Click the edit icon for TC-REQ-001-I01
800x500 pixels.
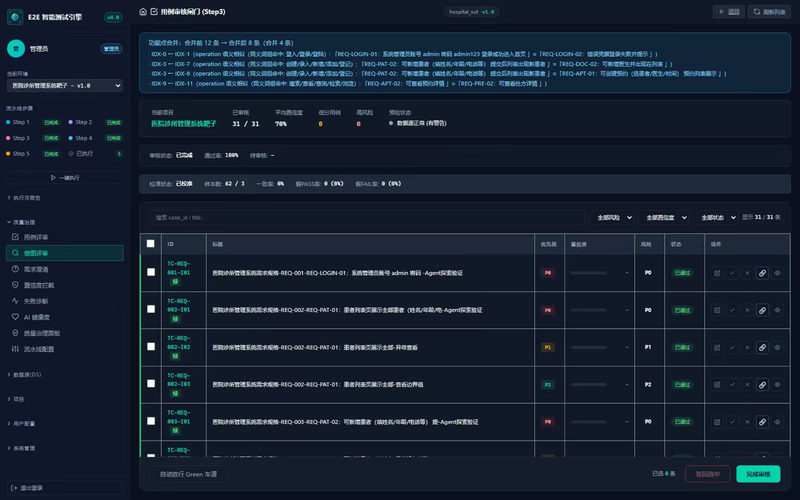point(717,273)
